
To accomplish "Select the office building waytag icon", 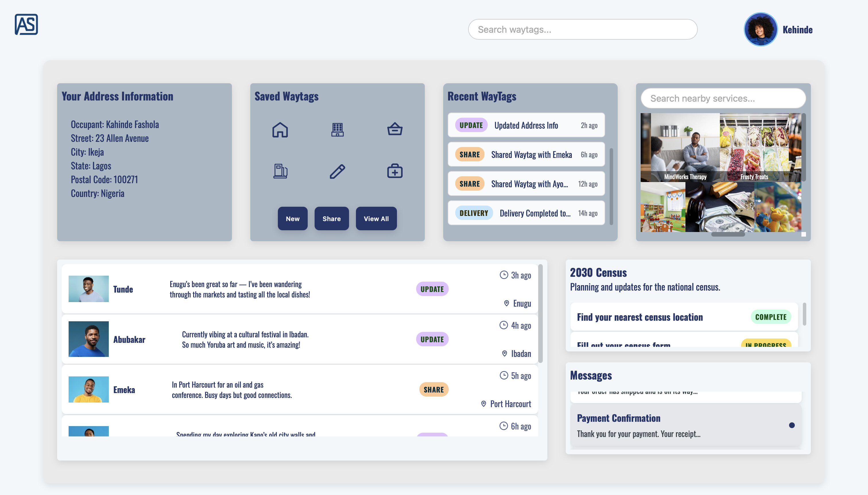I will click(337, 129).
